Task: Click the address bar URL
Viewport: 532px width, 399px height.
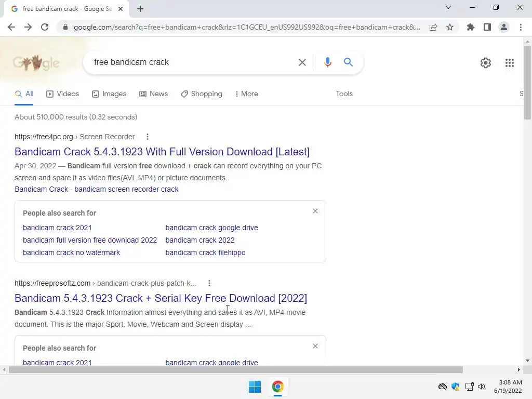Action: pos(247,27)
